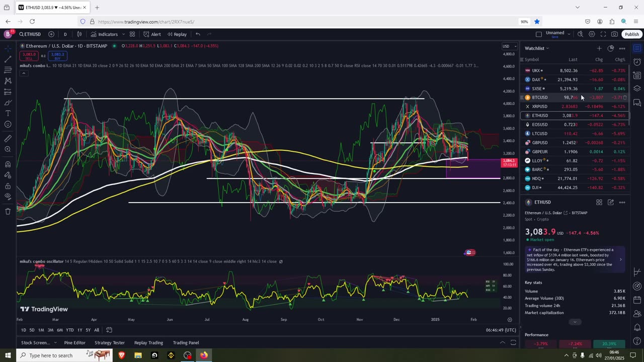Select the brush drawing tool
The image size is (644, 362).
pos(8,103)
